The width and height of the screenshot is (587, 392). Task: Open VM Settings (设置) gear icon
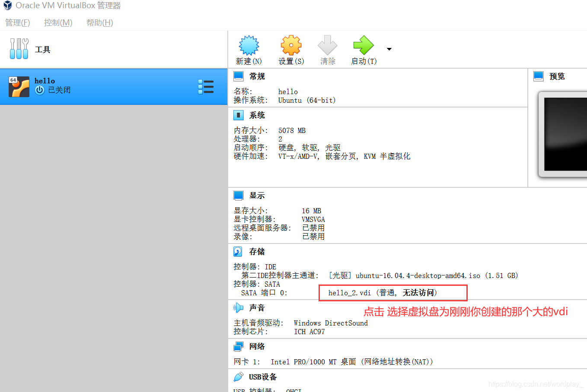click(291, 45)
